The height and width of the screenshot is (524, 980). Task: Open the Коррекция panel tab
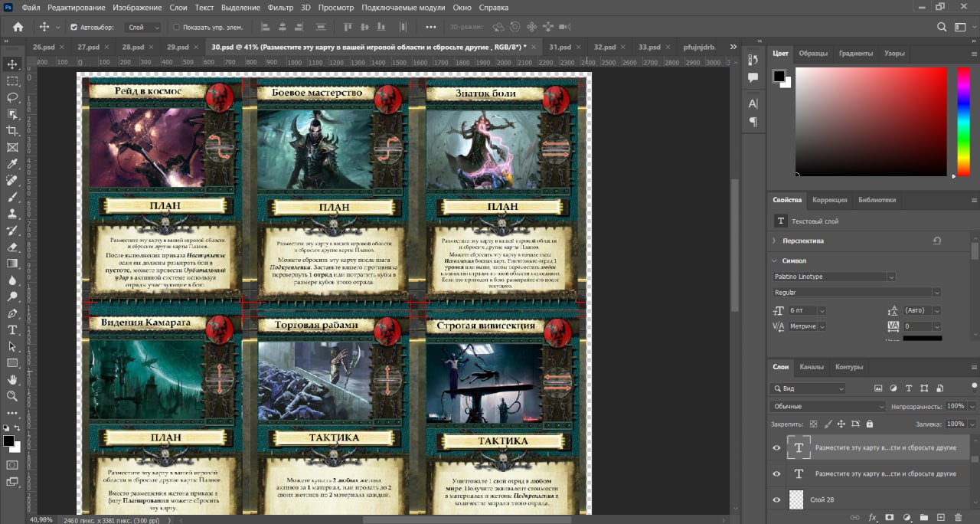[x=829, y=200]
